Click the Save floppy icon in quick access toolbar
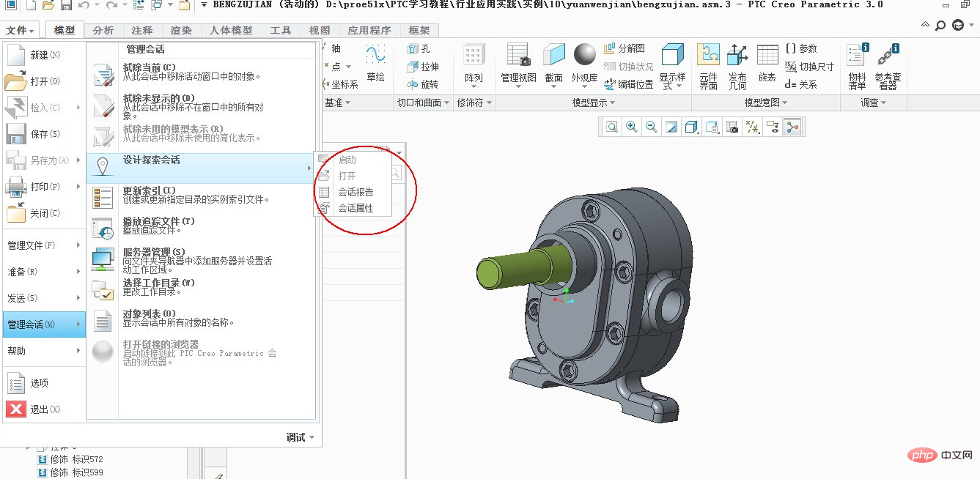Image resolution: width=980 pixels, height=479 pixels. point(66,5)
